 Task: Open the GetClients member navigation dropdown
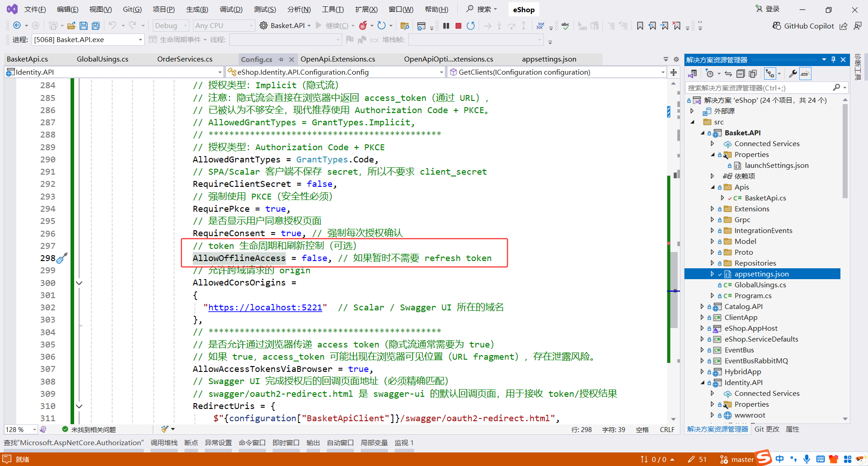557,72
